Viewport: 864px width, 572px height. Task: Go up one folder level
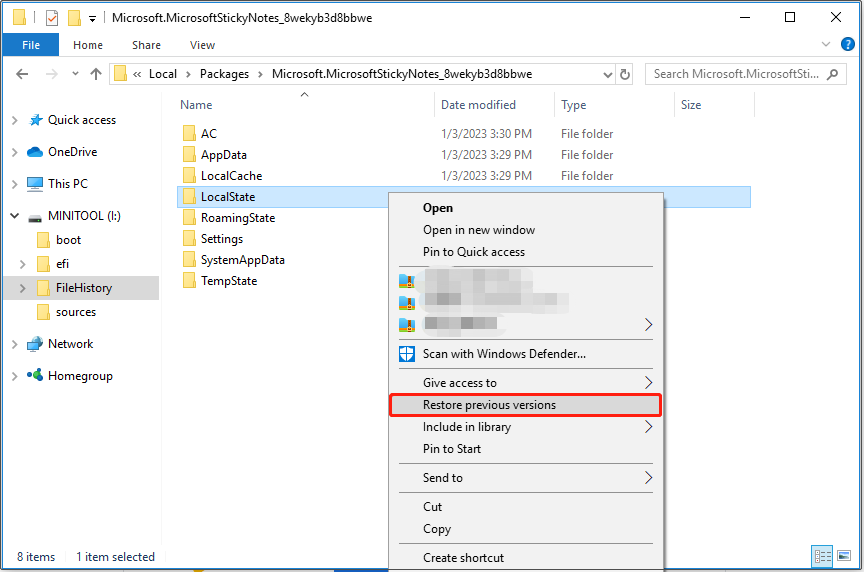point(96,74)
